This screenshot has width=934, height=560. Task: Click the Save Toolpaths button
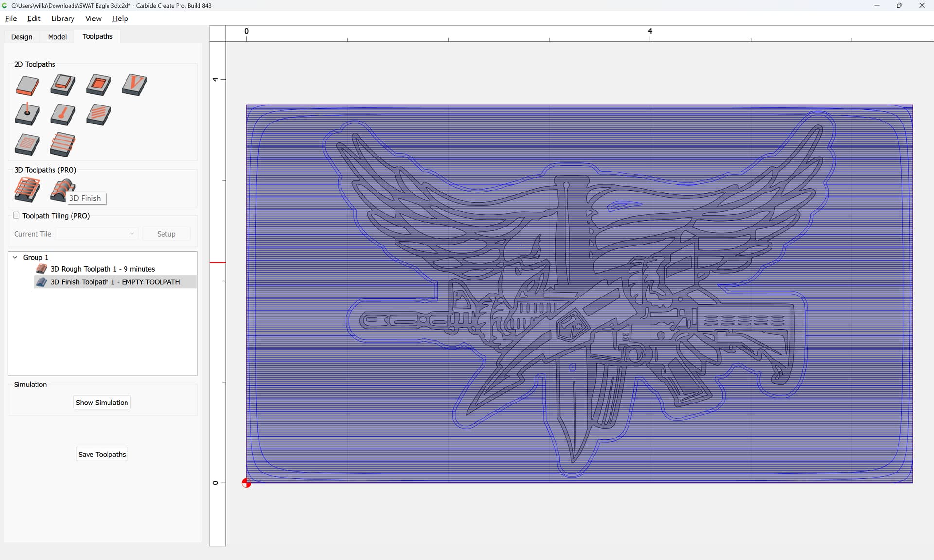click(102, 455)
